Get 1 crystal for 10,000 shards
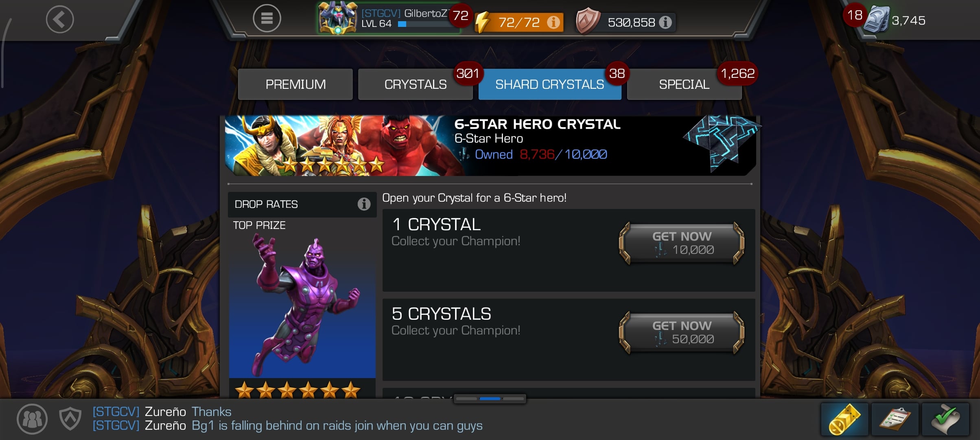980x440 pixels. click(x=682, y=243)
